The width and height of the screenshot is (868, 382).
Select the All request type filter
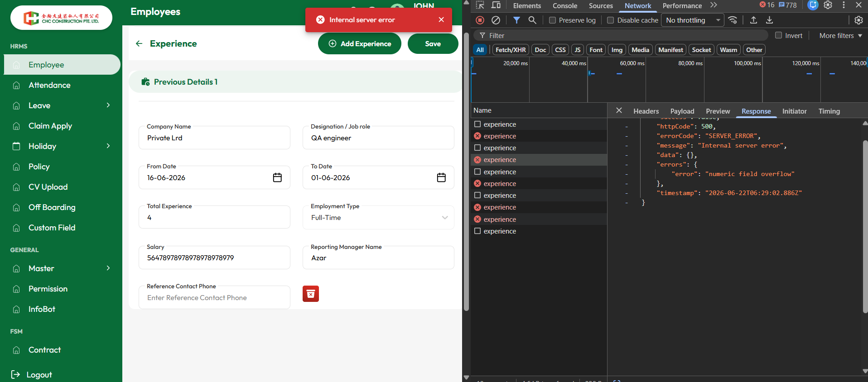[480, 50]
